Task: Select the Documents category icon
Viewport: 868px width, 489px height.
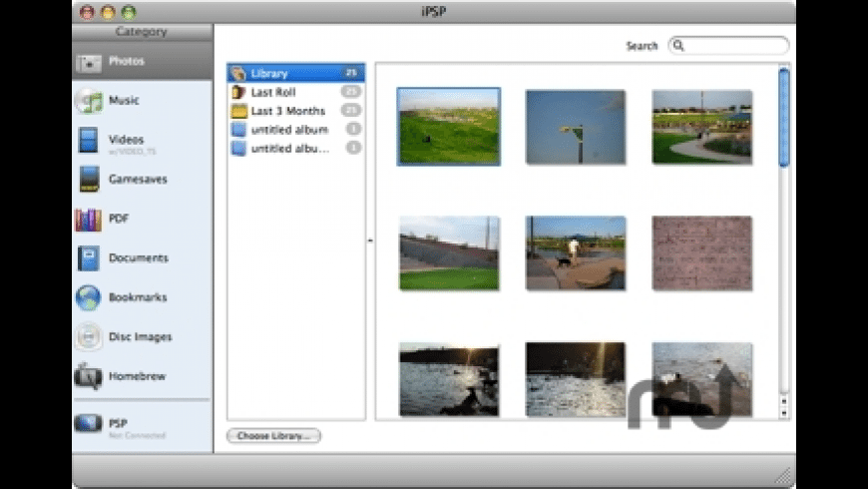Action: pos(90,258)
